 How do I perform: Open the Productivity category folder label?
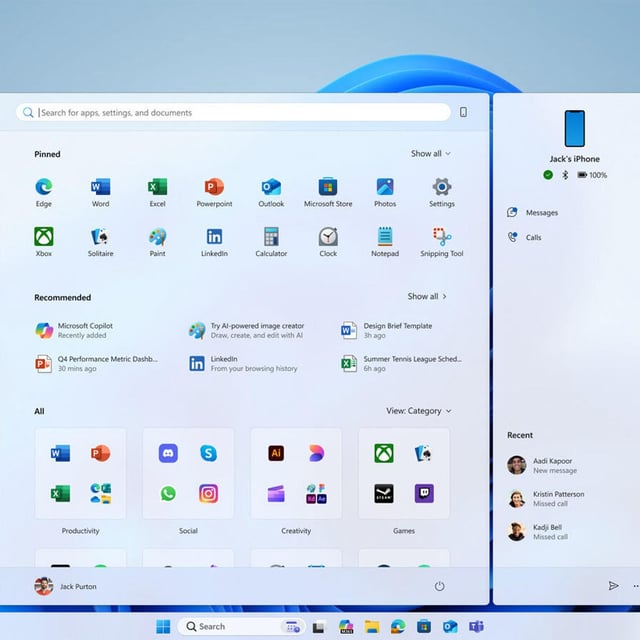coord(80,531)
